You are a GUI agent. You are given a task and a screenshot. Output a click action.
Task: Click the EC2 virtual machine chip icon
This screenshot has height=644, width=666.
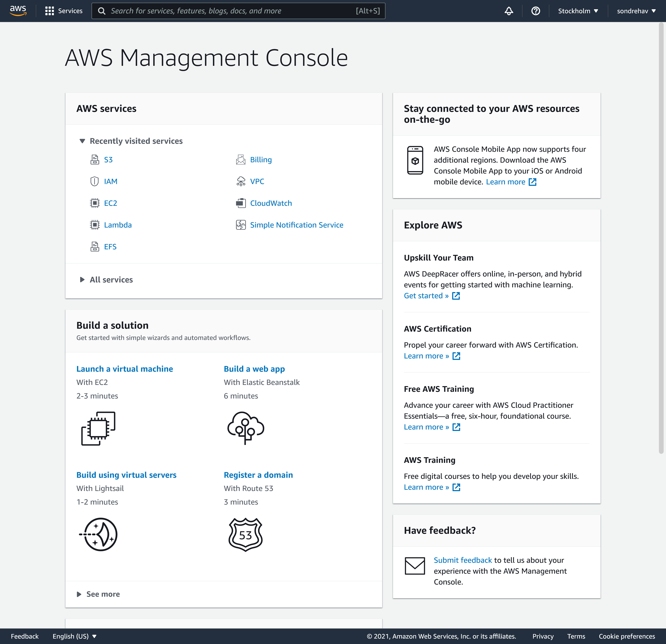(x=98, y=428)
